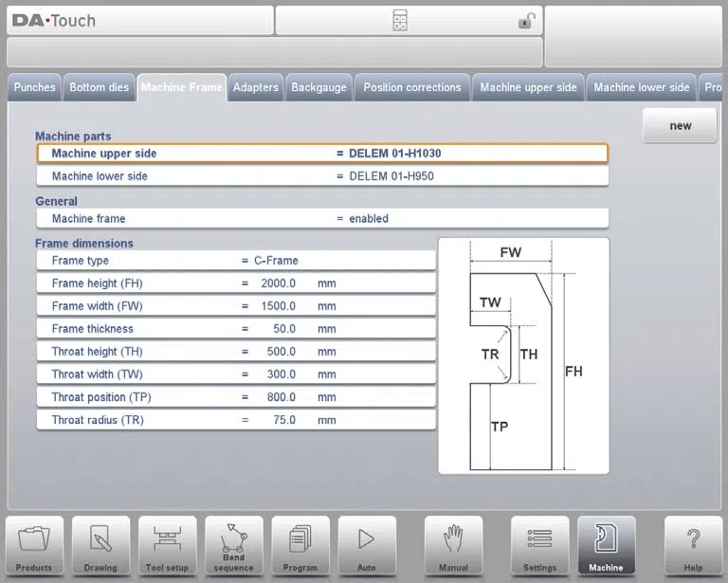Toggle the Machine frame enabled setting
Image resolution: width=728 pixels, height=583 pixels.
point(322,219)
